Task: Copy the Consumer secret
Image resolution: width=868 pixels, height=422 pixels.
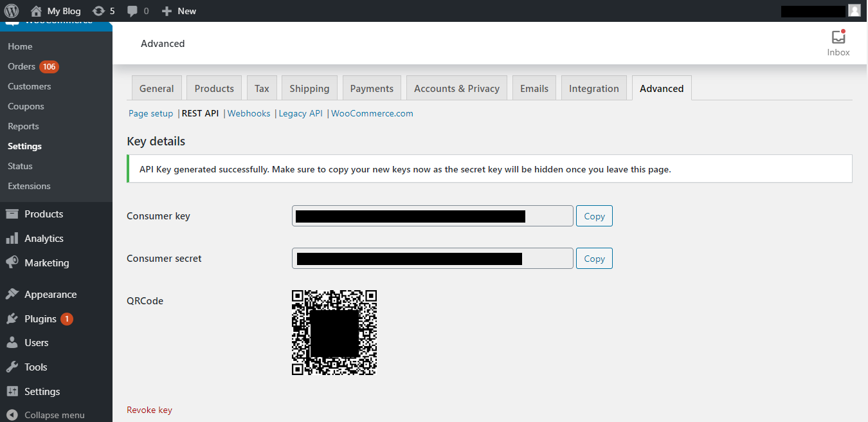Action: (x=594, y=259)
